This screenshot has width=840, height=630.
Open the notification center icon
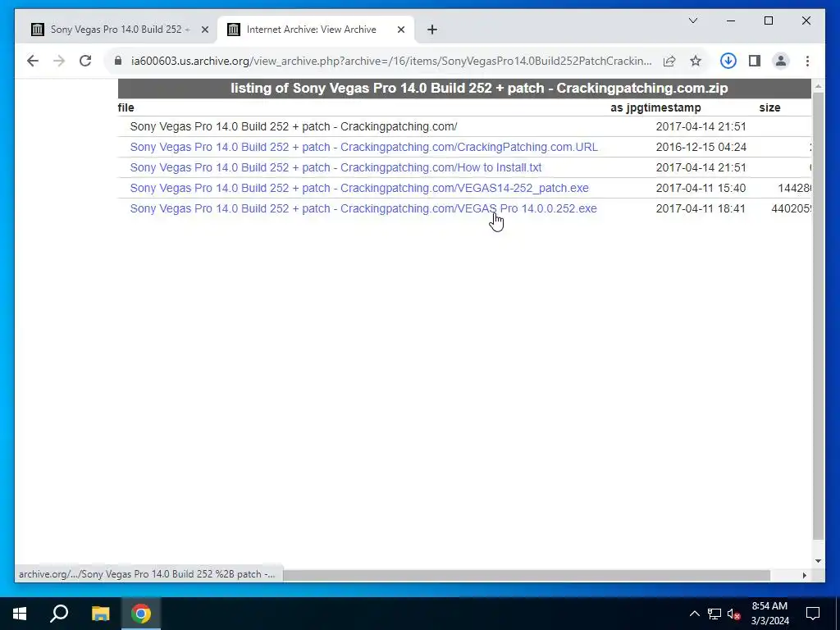click(813, 614)
